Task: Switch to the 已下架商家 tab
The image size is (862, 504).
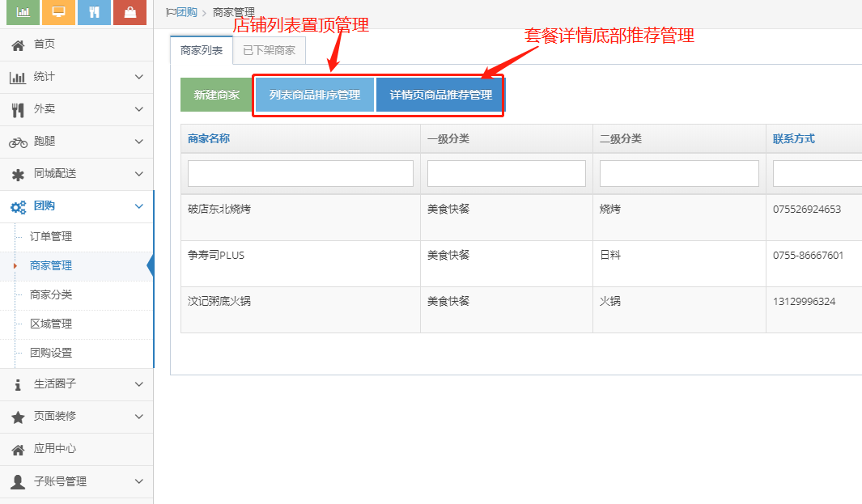Action: click(269, 50)
